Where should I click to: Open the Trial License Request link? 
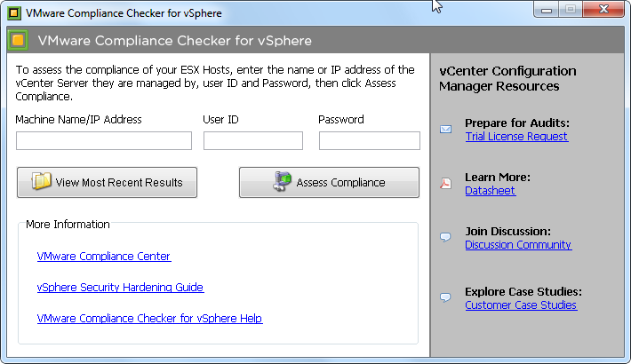516,137
